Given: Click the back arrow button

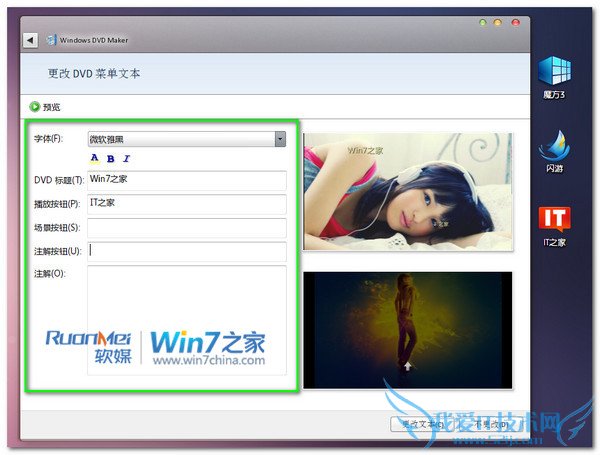Looking at the screenshot, I should pos(30,40).
